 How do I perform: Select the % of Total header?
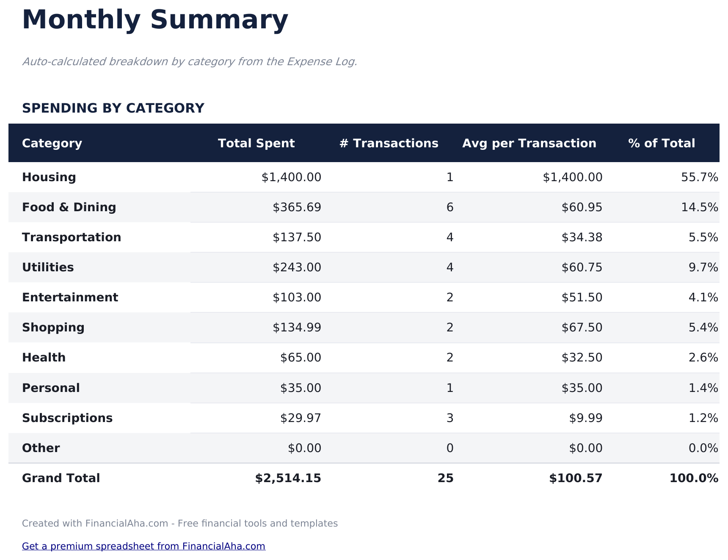pos(662,143)
